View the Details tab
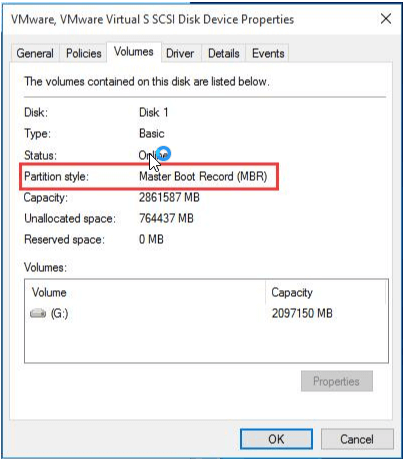 [x=224, y=53]
